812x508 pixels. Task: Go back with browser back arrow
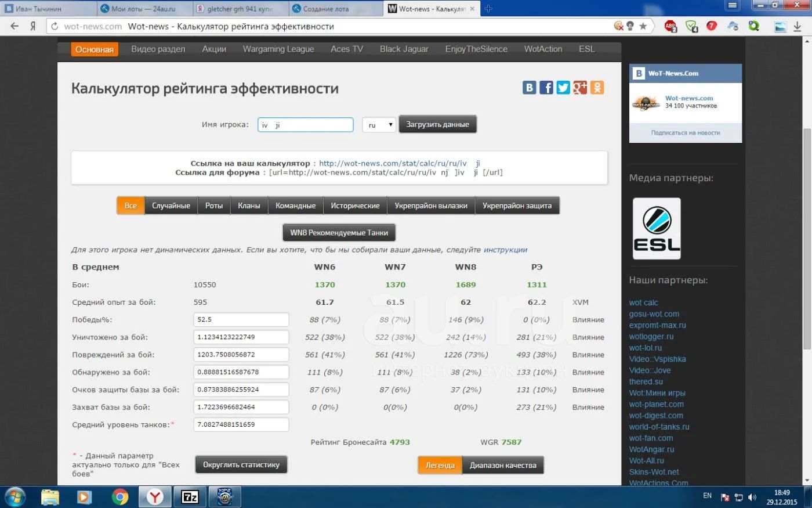(14, 26)
